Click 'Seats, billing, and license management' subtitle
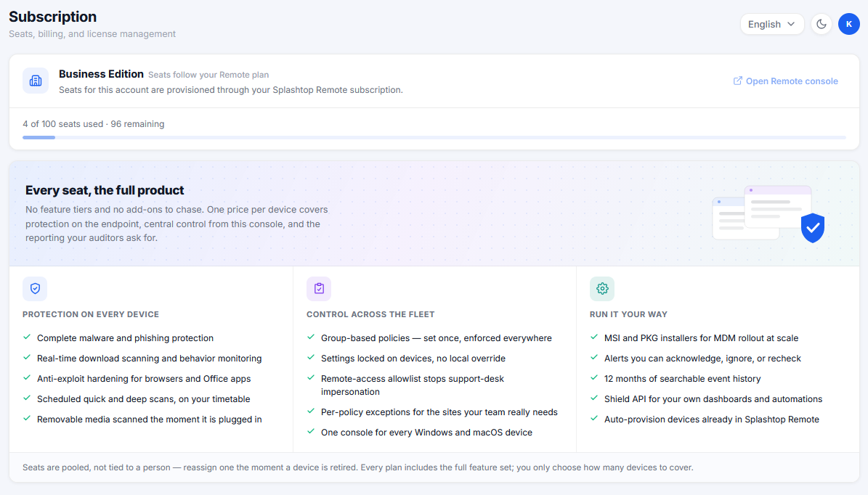Viewport: 868px width, 495px height. (92, 33)
